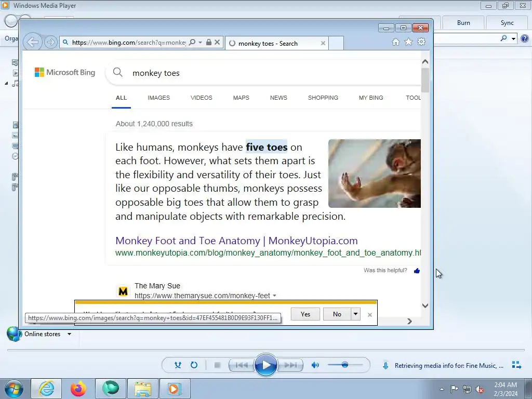Click the Play button

(265, 365)
